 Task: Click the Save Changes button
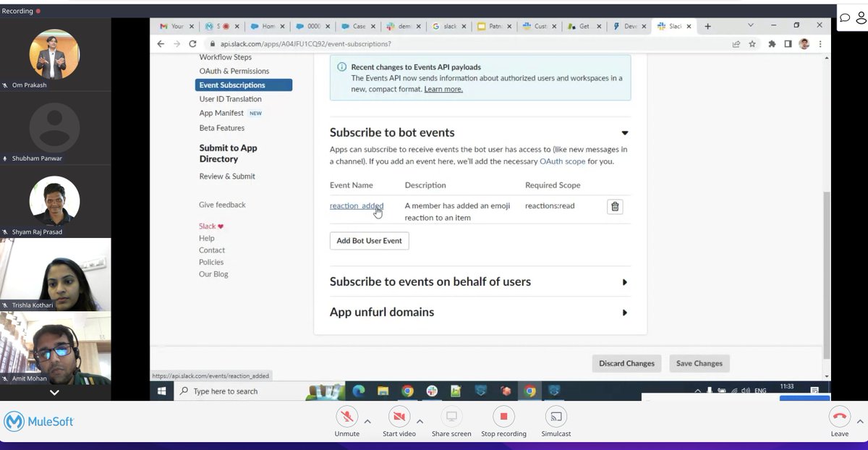coord(699,363)
